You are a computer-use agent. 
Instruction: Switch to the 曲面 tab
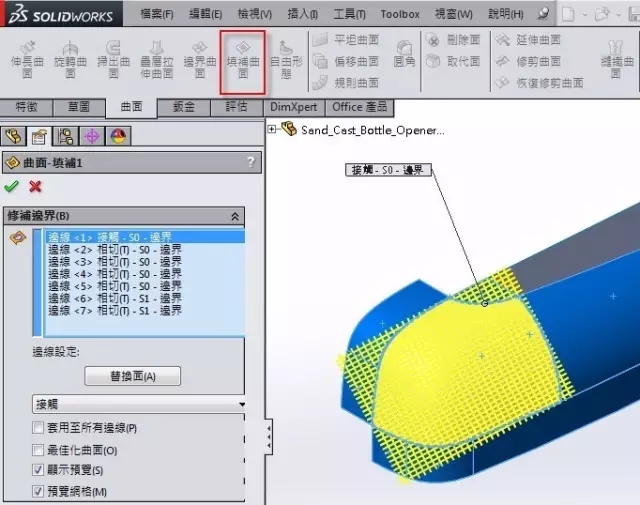click(x=131, y=107)
